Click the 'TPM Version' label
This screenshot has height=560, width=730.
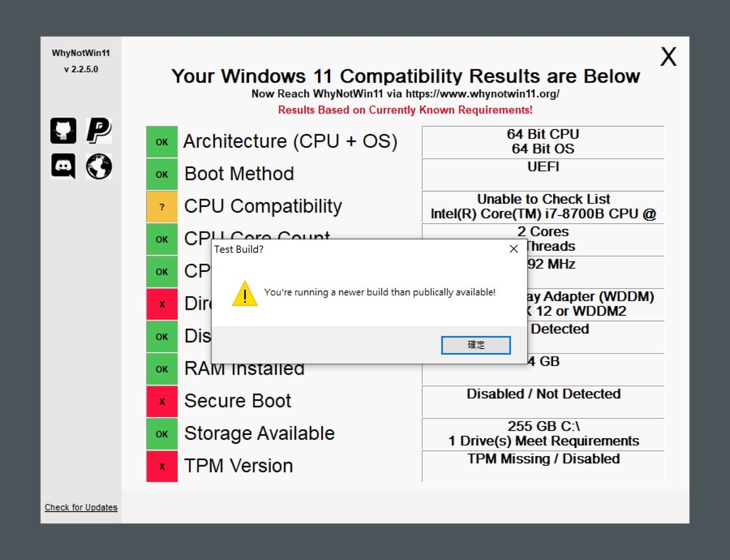tap(238, 466)
